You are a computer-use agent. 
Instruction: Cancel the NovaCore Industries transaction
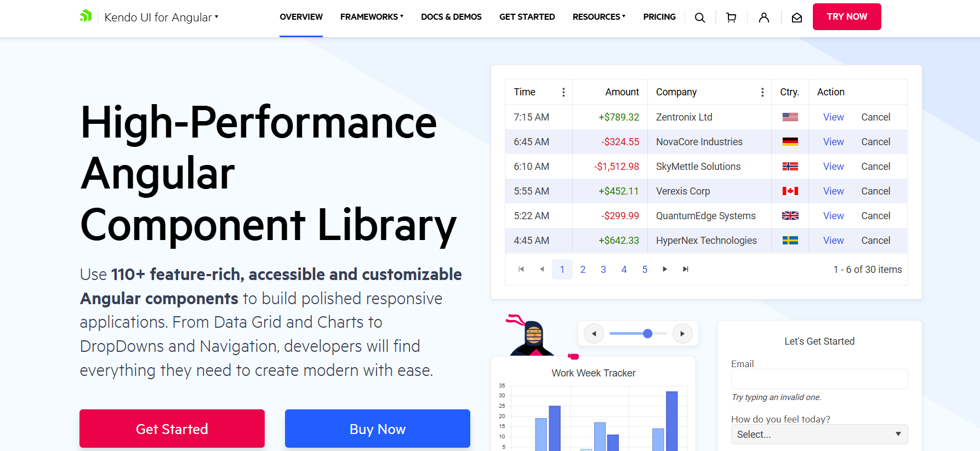[x=876, y=142]
